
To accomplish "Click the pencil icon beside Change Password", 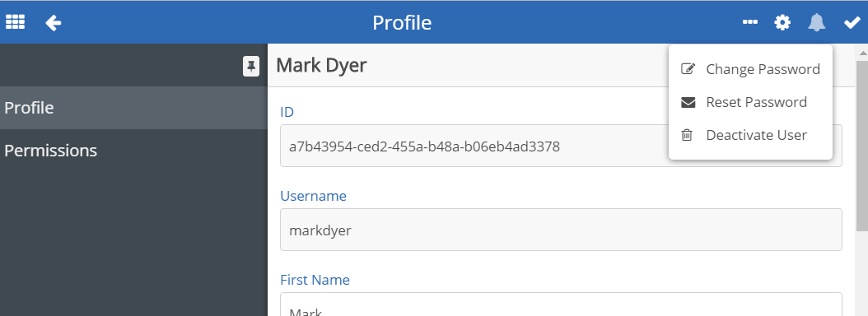I will coord(688,69).
